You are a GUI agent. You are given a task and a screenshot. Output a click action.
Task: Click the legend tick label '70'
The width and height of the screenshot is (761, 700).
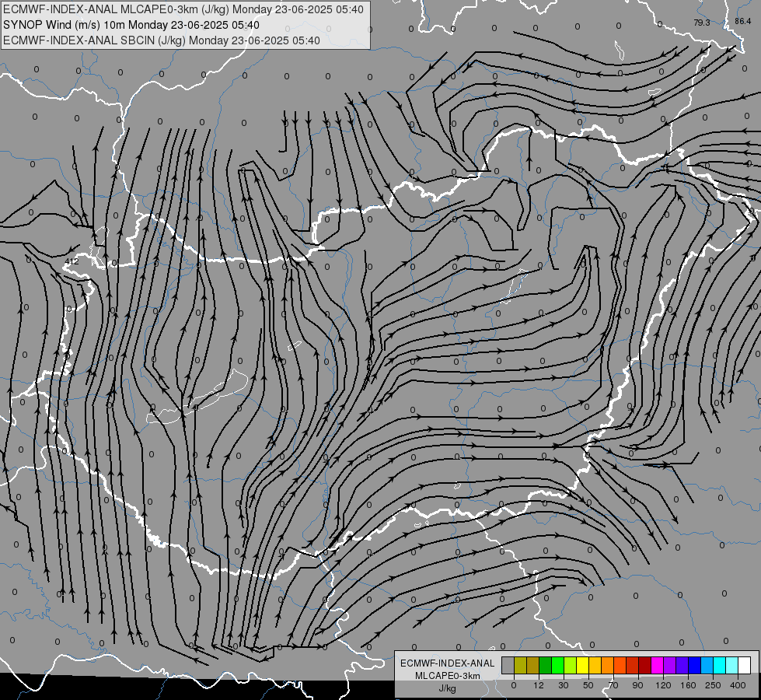[x=613, y=685]
